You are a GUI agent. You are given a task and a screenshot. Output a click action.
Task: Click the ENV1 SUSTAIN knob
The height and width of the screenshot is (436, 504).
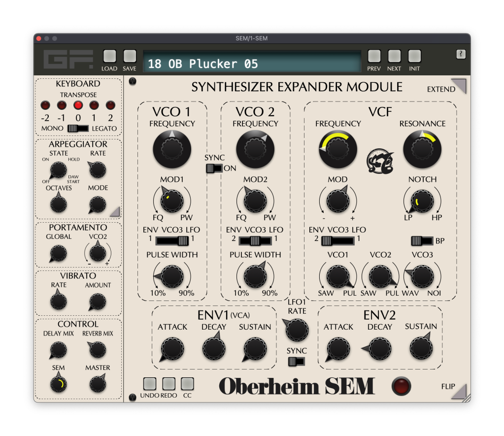pos(255,349)
